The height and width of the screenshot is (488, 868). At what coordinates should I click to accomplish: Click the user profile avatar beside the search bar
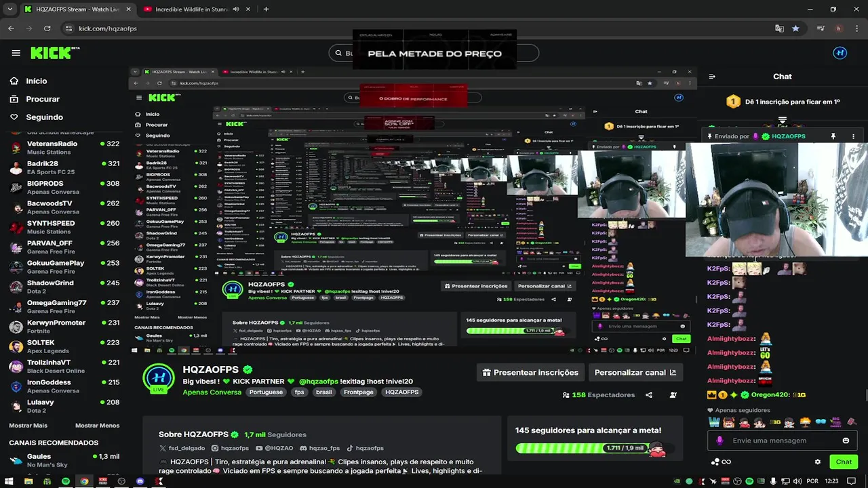pos(840,53)
